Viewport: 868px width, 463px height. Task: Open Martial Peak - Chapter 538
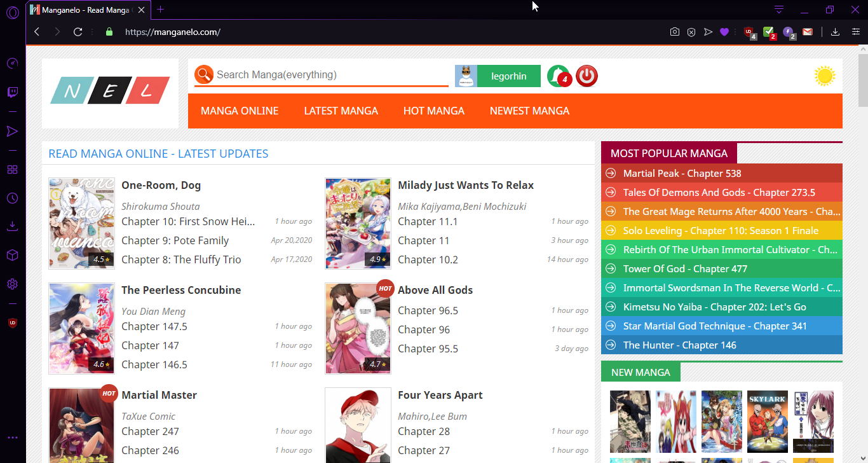tap(682, 173)
